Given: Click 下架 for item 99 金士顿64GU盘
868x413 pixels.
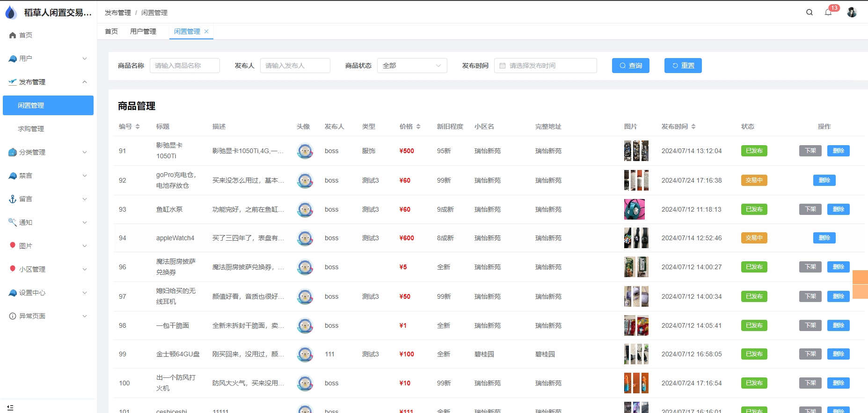Looking at the screenshot, I should pyautogui.click(x=810, y=354).
